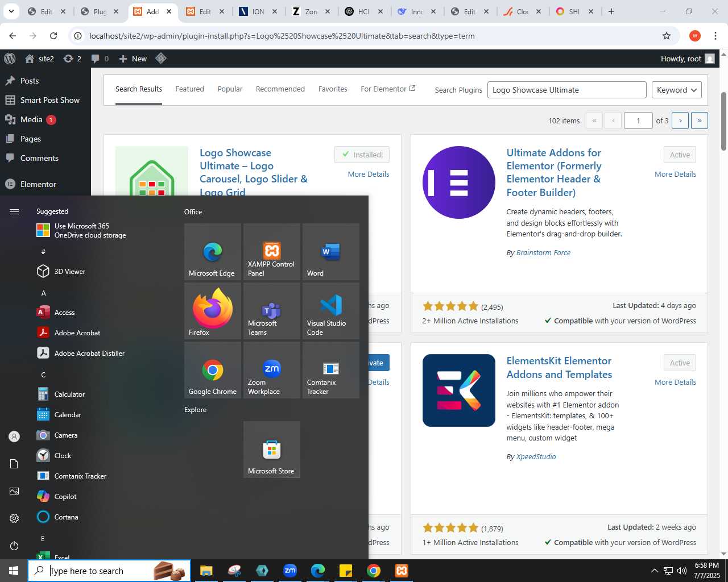Launch Camera app
The width and height of the screenshot is (728, 582).
[x=102, y=435]
